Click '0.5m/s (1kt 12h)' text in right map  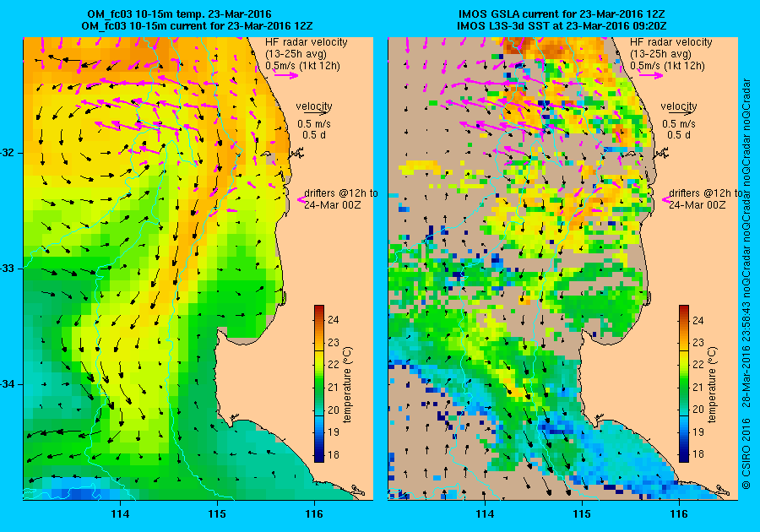pyautogui.click(x=667, y=66)
